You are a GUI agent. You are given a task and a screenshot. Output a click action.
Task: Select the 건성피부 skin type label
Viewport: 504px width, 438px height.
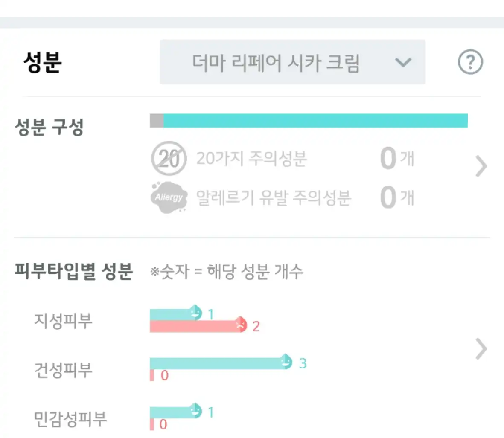(63, 369)
